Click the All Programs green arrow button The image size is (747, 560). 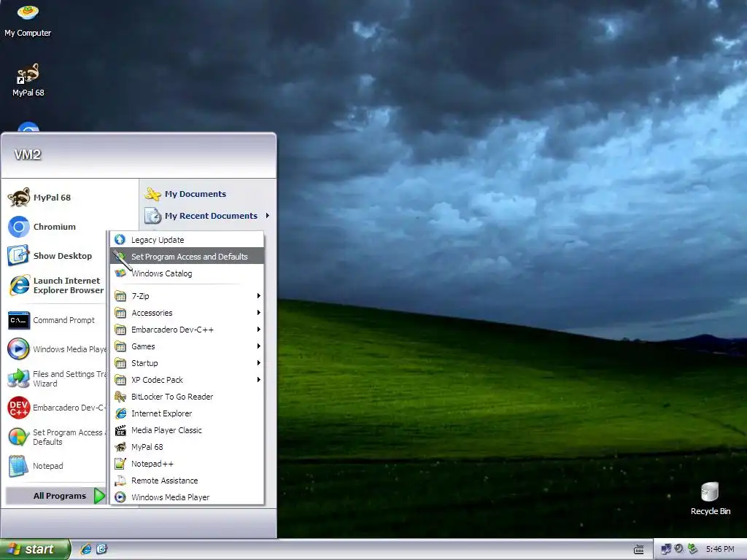pyautogui.click(x=99, y=496)
